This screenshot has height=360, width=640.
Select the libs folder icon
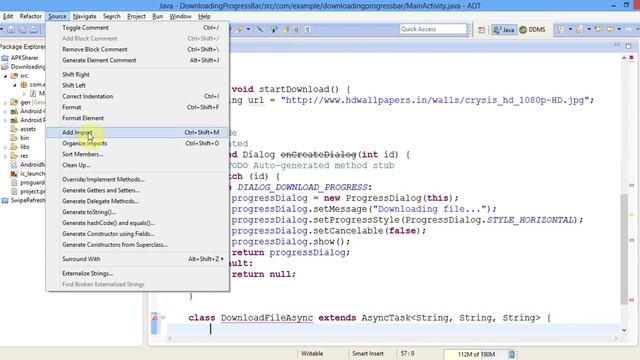[x=14, y=147]
